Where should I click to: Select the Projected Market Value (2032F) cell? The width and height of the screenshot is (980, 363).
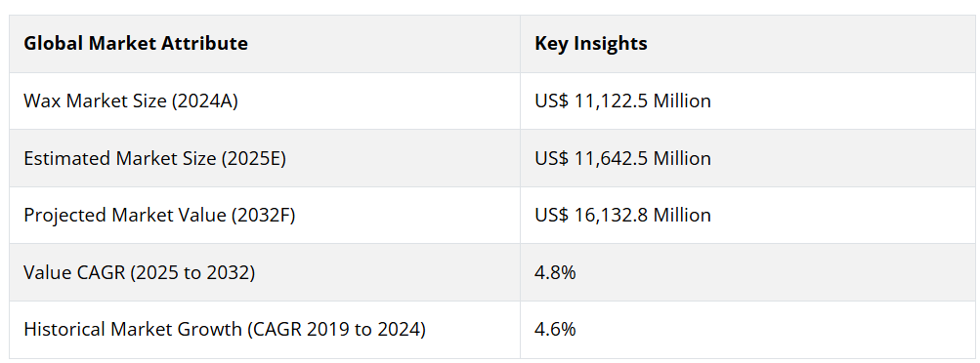(265, 216)
